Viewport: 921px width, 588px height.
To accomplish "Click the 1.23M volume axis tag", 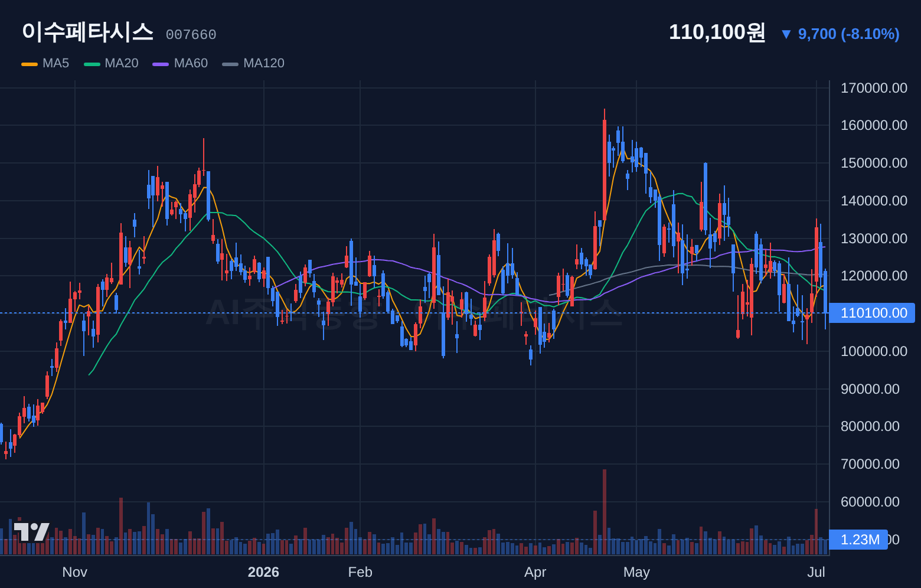I will (858, 540).
